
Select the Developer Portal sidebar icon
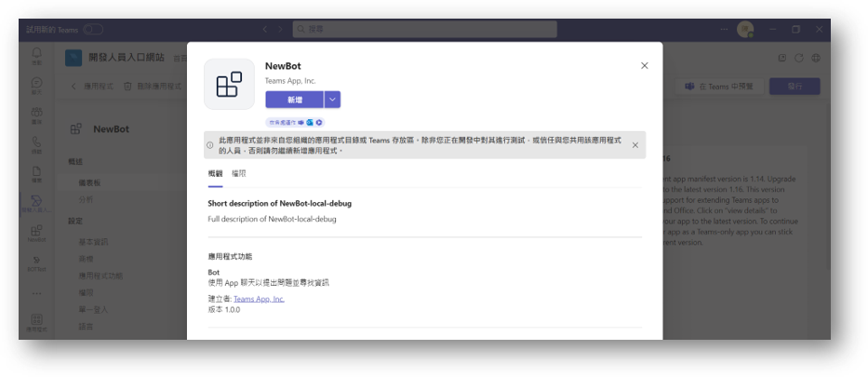point(36,204)
